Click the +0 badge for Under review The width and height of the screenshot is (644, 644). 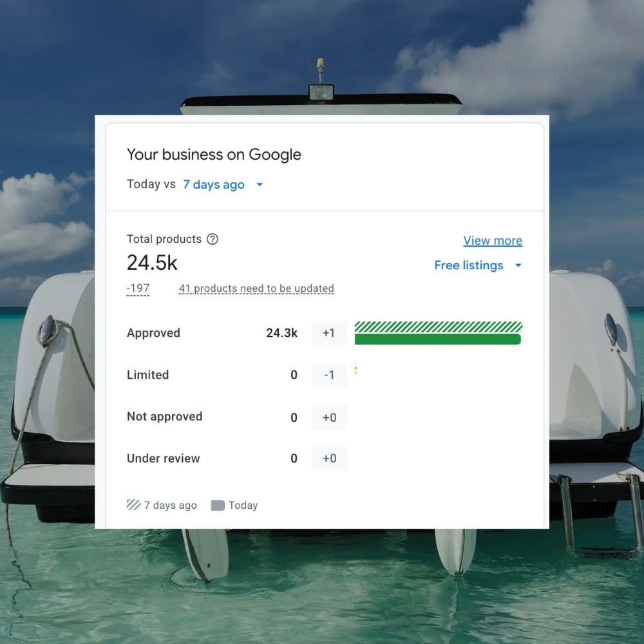click(x=329, y=459)
